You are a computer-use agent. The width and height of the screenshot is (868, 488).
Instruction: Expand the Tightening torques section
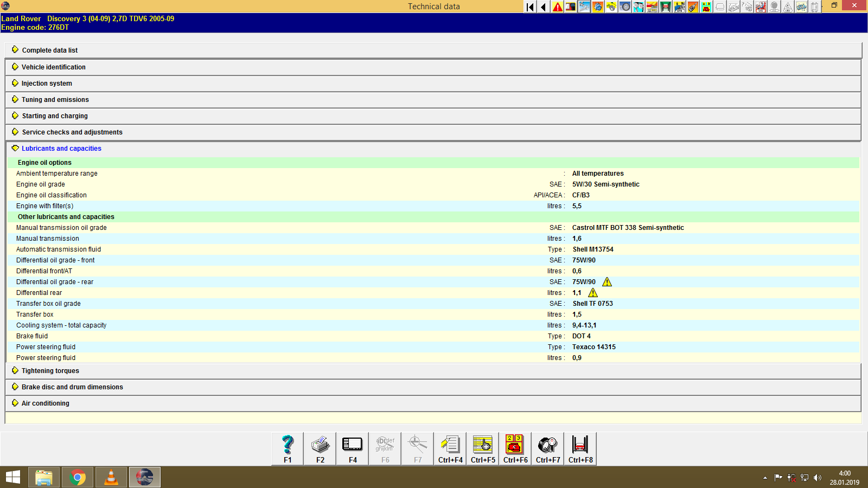click(x=50, y=370)
